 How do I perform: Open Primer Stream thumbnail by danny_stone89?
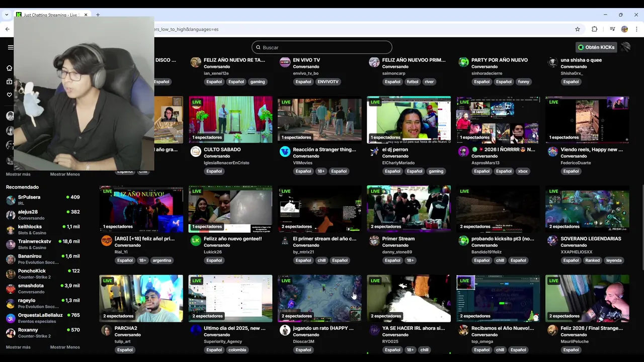tap(409, 209)
